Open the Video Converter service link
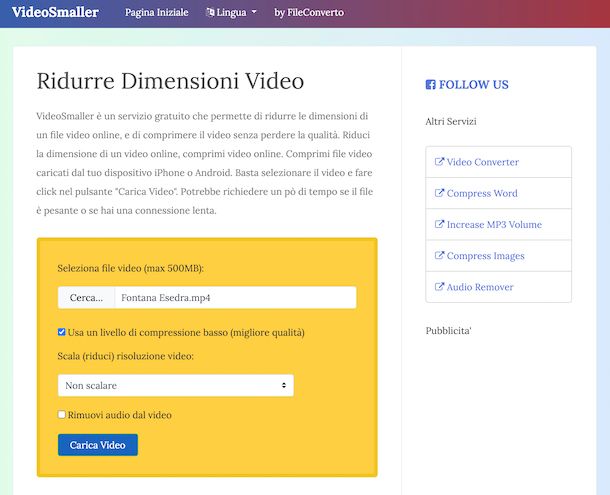 (x=482, y=162)
